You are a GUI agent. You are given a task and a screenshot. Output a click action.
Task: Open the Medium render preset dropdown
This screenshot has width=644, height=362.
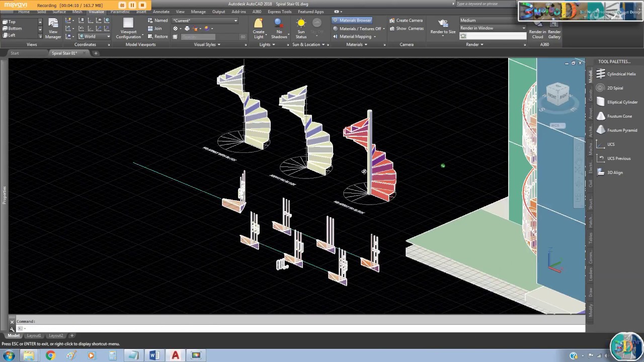492,21
